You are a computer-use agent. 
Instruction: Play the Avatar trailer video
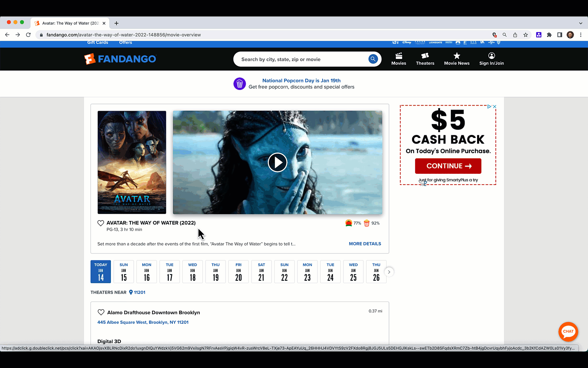277,162
